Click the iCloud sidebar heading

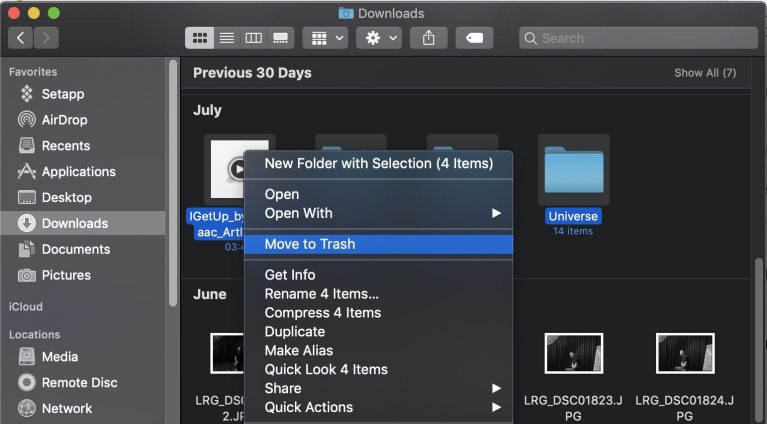25,307
